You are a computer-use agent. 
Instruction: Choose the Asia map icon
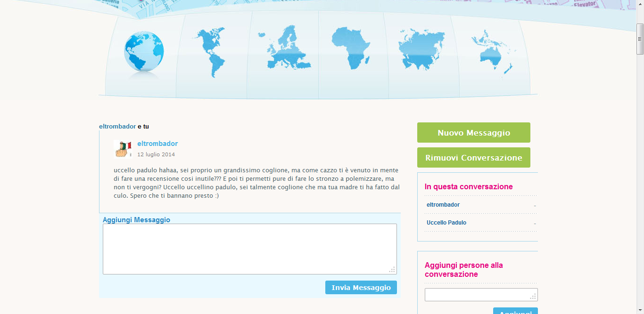point(421,48)
